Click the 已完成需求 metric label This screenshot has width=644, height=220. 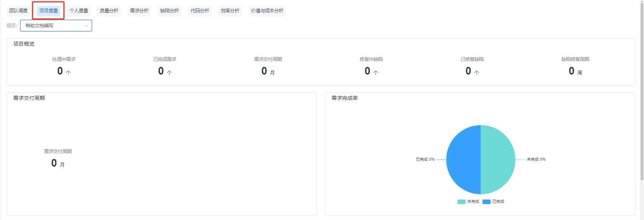click(165, 59)
